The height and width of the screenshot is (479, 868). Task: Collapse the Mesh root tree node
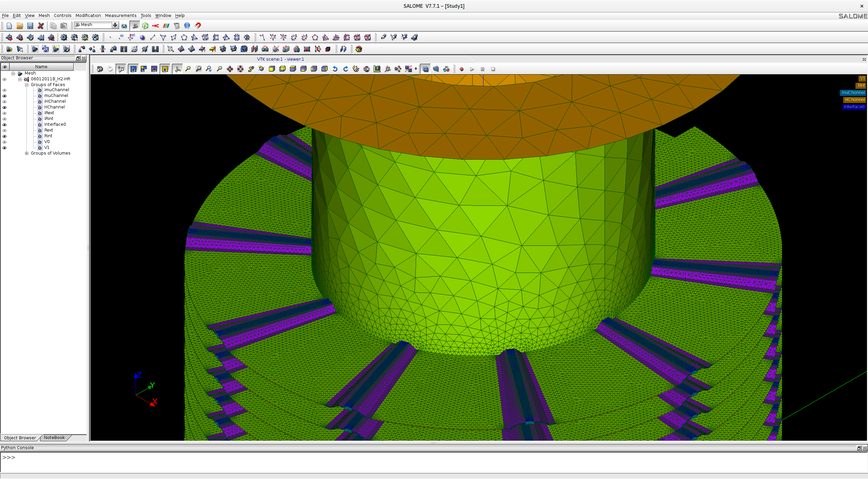pyautogui.click(x=13, y=74)
